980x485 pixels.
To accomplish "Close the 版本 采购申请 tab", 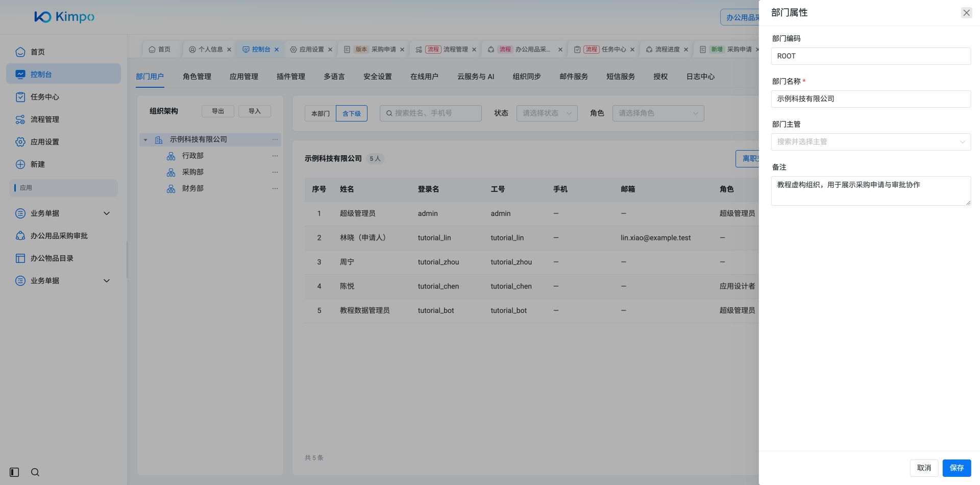I will (x=402, y=50).
